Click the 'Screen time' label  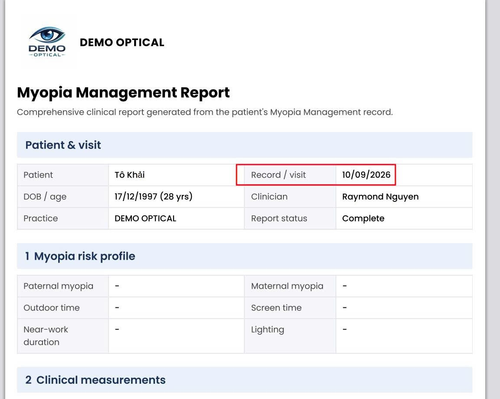click(x=276, y=308)
